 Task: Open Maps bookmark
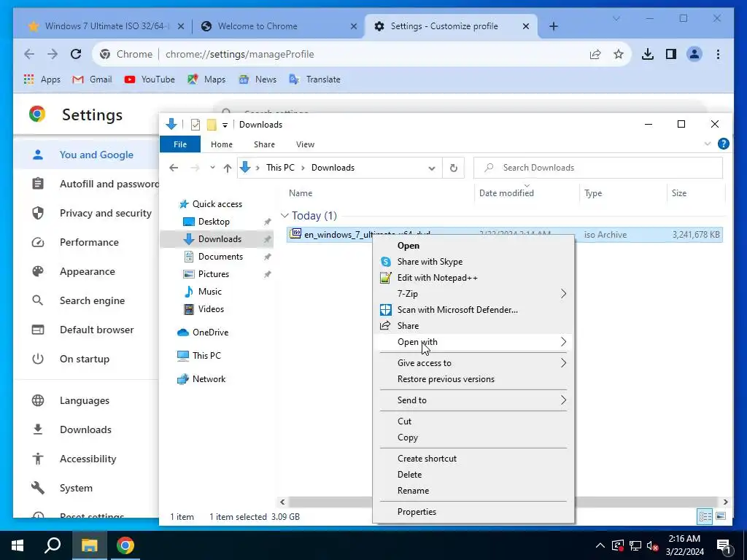point(206,79)
